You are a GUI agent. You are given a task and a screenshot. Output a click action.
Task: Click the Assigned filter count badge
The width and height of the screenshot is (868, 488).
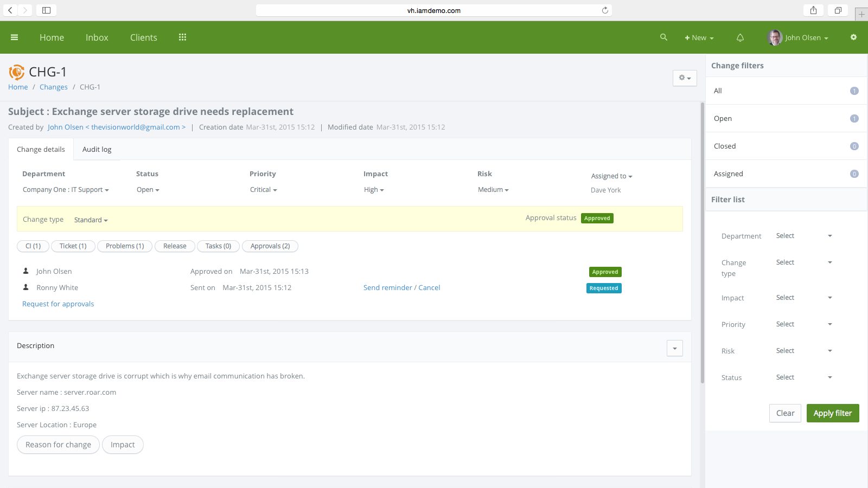click(x=854, y=174)
